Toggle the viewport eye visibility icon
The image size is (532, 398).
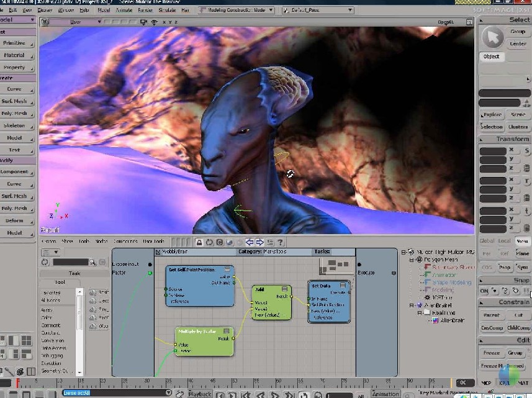[154, 22]
